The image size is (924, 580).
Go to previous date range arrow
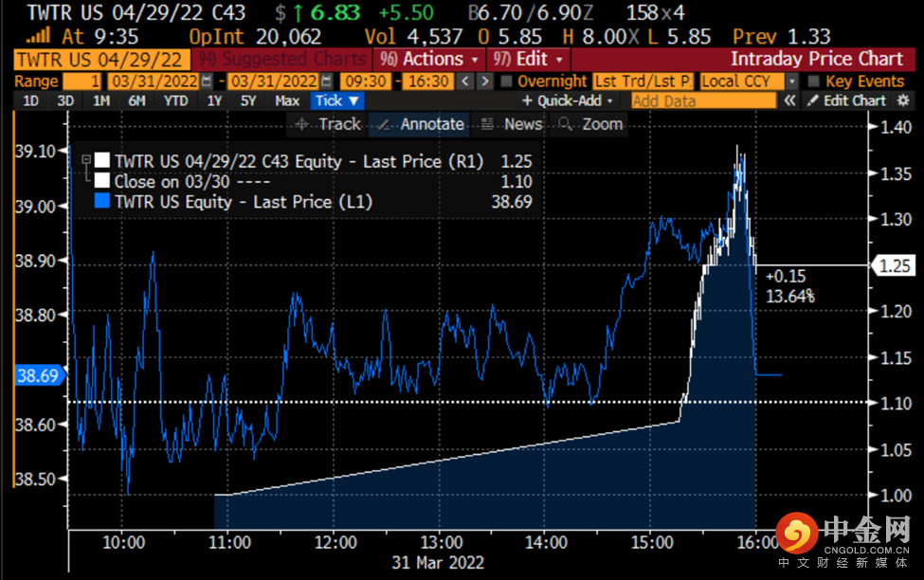coord(465,81)
